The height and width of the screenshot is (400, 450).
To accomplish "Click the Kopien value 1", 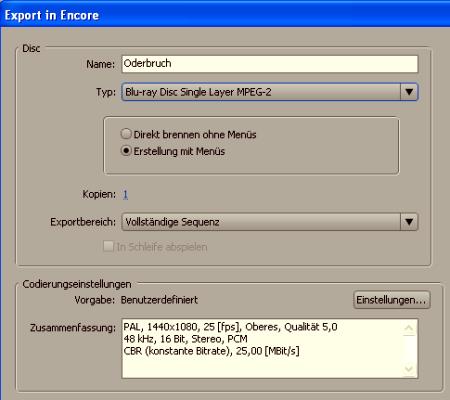I will (125, 194).
